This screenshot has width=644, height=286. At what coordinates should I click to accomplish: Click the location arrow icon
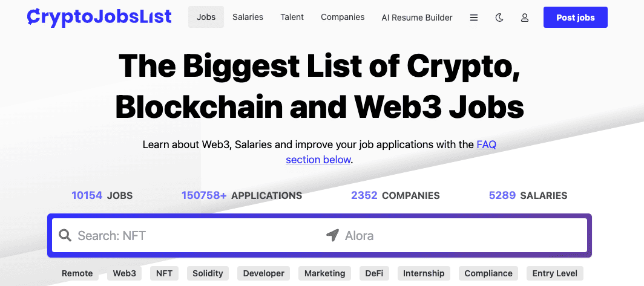coord(332,236)
